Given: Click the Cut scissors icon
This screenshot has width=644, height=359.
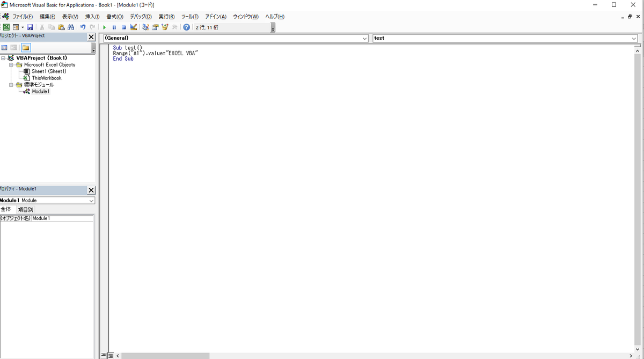Looking at the screenshot, I should point(42,27).
